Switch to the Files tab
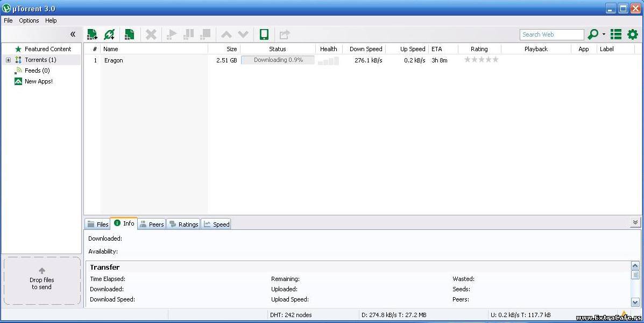Screen dimensions: 644x323 [98, 224]
